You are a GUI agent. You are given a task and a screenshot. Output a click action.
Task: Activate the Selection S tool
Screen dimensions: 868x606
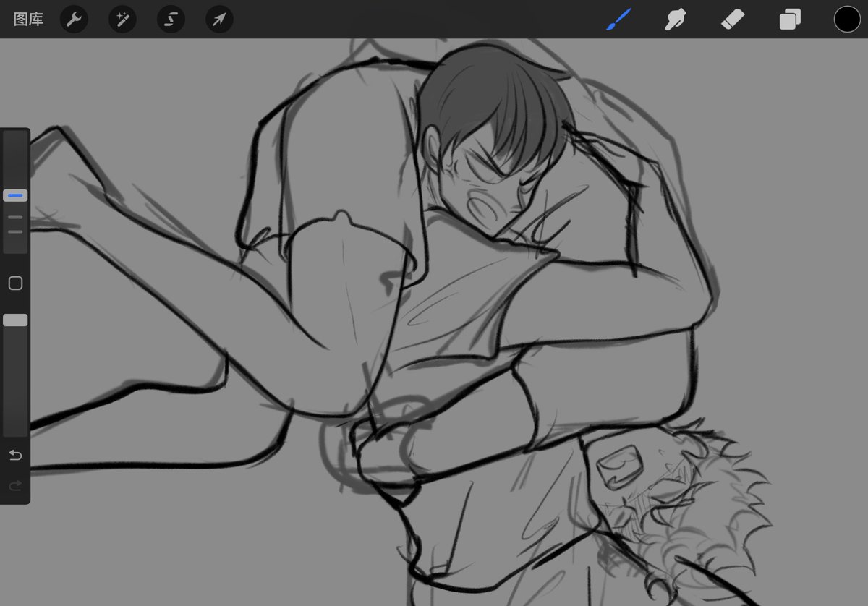[171, 20]
